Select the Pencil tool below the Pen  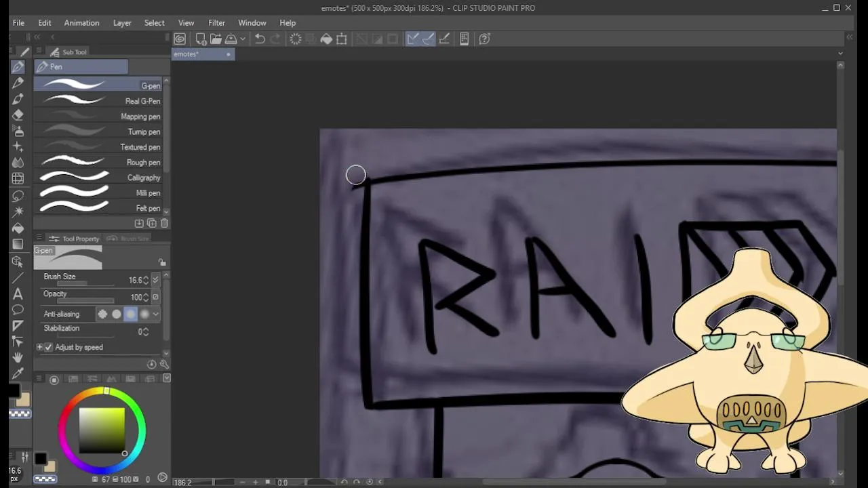click(x=18, y=83)
